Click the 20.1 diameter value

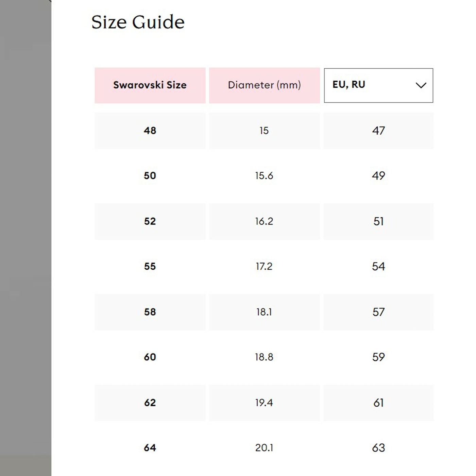pyautogui.click(x=264, y=448)
